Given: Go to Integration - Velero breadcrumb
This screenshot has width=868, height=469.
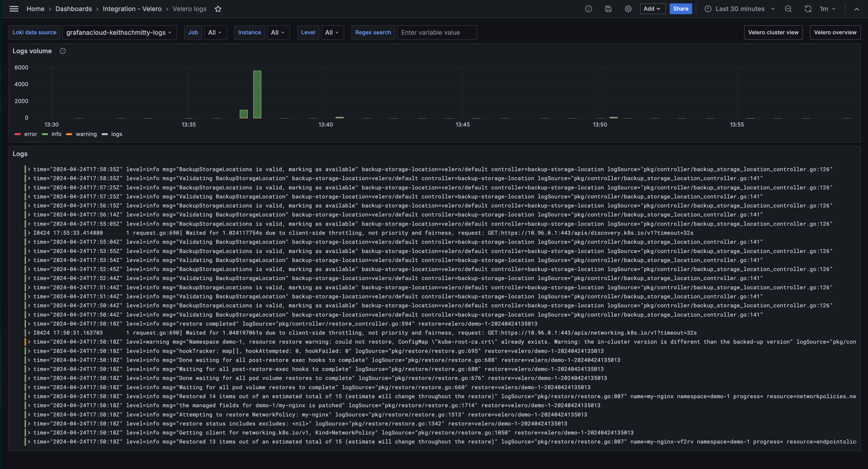Looking at the screenshot, I should pyautogui.click(x=132, y=9).
